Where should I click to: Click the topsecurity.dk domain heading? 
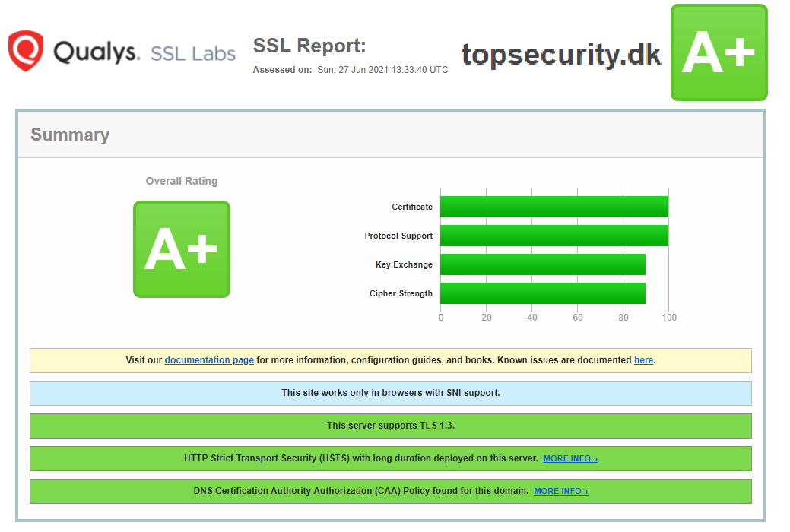(x=561, y=55)
